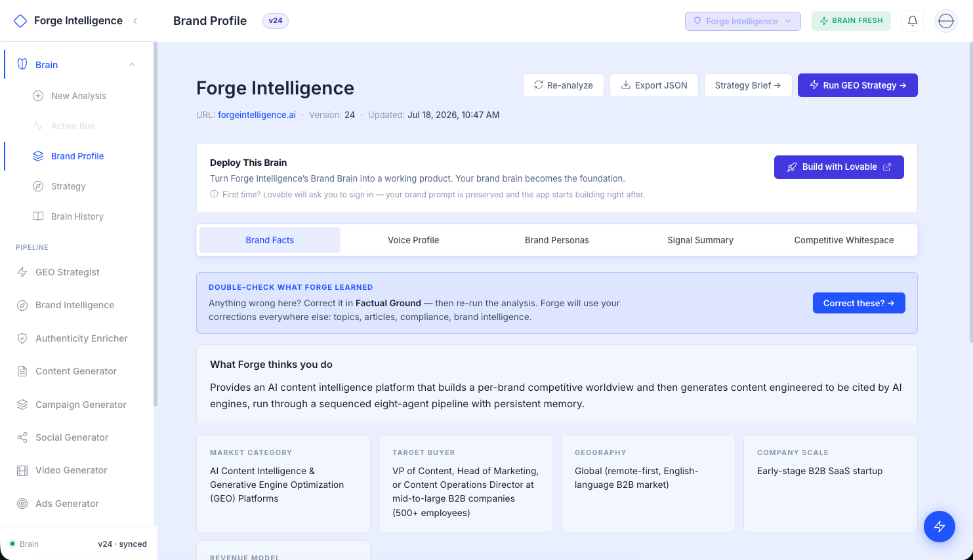The height and width of the screenshot is (560, 973).
Task: Click the MARKET CATEGORY card
Action: [283, 483]
